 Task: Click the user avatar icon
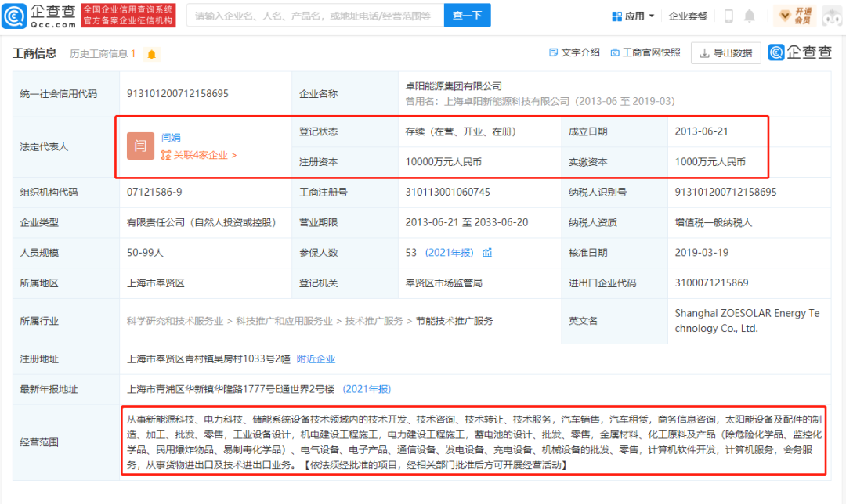click(832, 16)
